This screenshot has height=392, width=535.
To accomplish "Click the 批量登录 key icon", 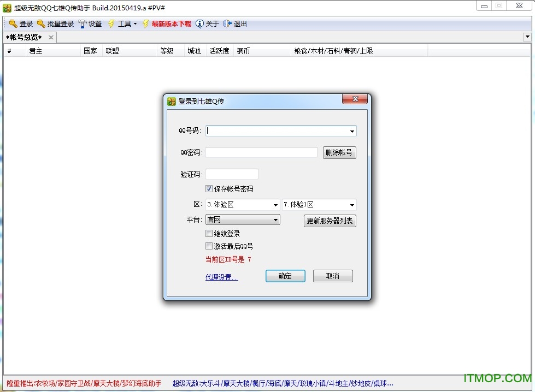I will coord(41,23).
